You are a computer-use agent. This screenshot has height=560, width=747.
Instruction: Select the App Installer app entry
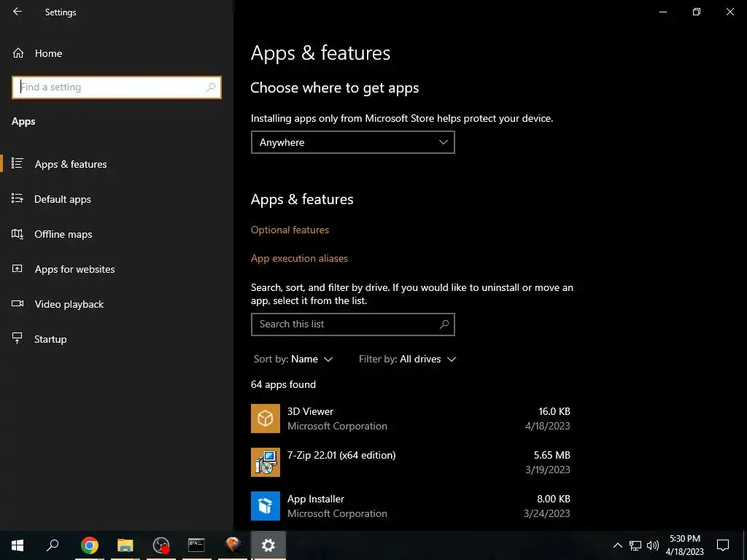pos(411,506)
